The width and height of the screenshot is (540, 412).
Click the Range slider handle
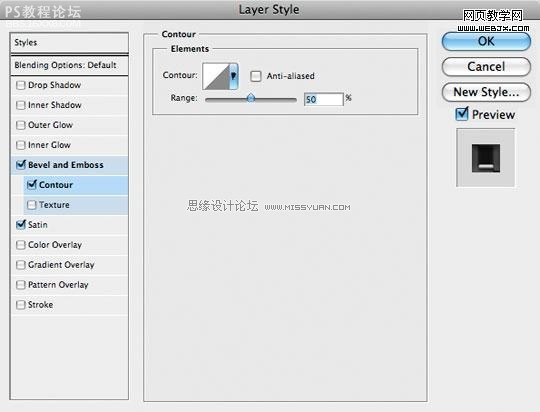251,98
